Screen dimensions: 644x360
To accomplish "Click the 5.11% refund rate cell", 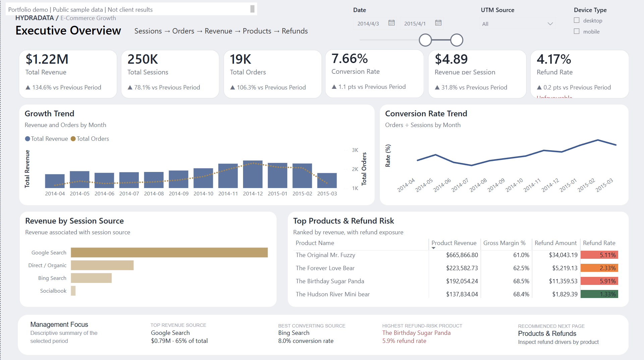I will (x=599, y=255).
